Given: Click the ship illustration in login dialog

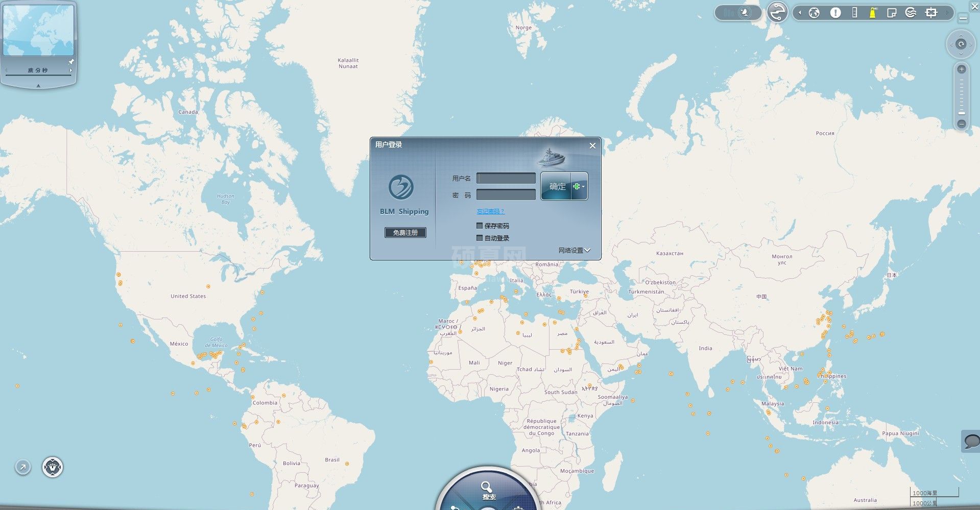Looking at the screenshot, I should tap(551, 158).
